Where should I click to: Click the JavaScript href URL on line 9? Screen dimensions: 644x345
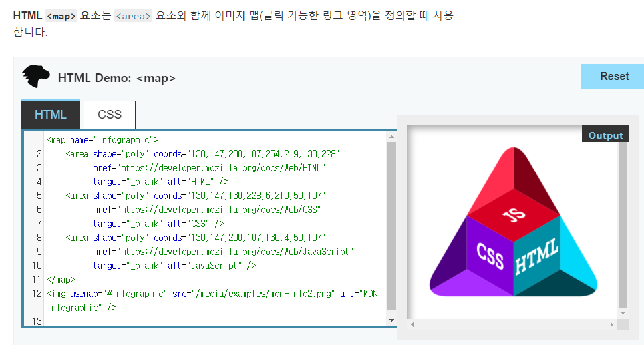pos(236,252)
